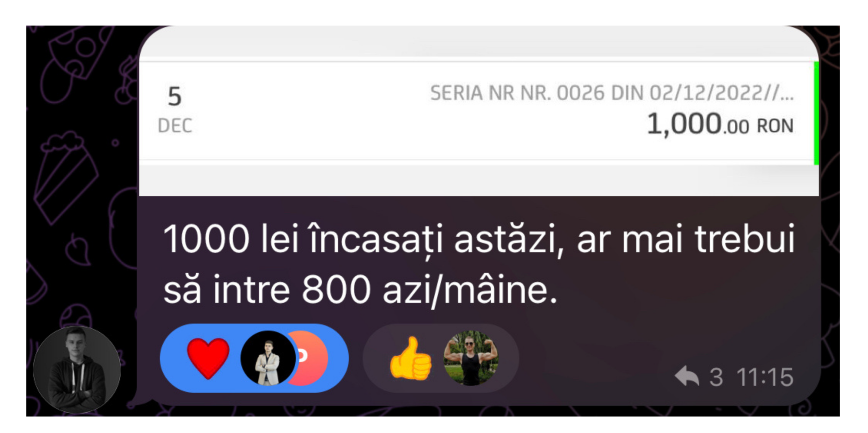Open the SERIA NR NR. 0026 transaction description

click(x=612, y=93)
